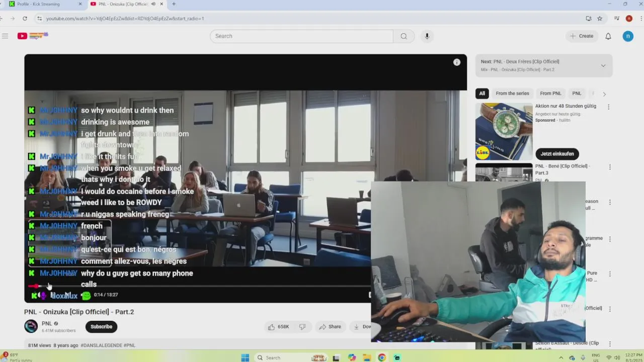Show video info card icon
Screen dimensions: 644x362
[457, 62]
